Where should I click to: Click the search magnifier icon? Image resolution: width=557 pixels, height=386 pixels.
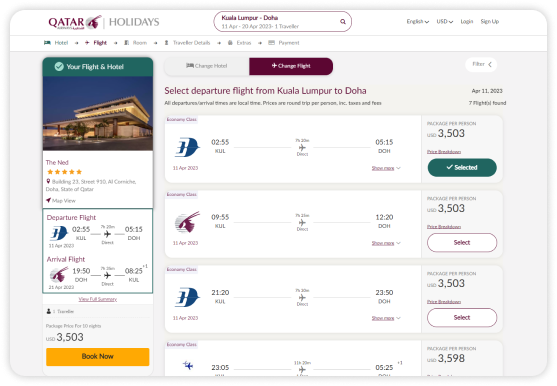(x=343, y=22)
